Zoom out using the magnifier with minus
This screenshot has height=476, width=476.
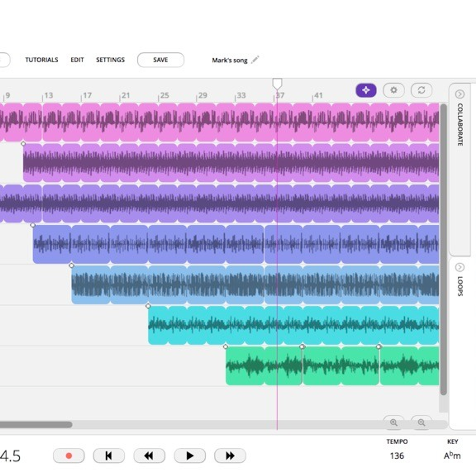pyautogui.click(x=422, y=423)
